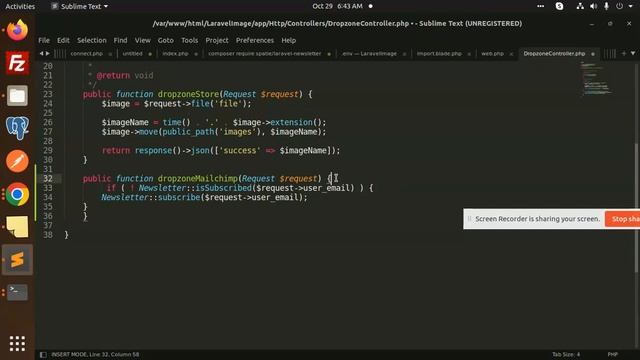
Task: Open the Firefox browser from the dock
Action: (x=17, y=30)
